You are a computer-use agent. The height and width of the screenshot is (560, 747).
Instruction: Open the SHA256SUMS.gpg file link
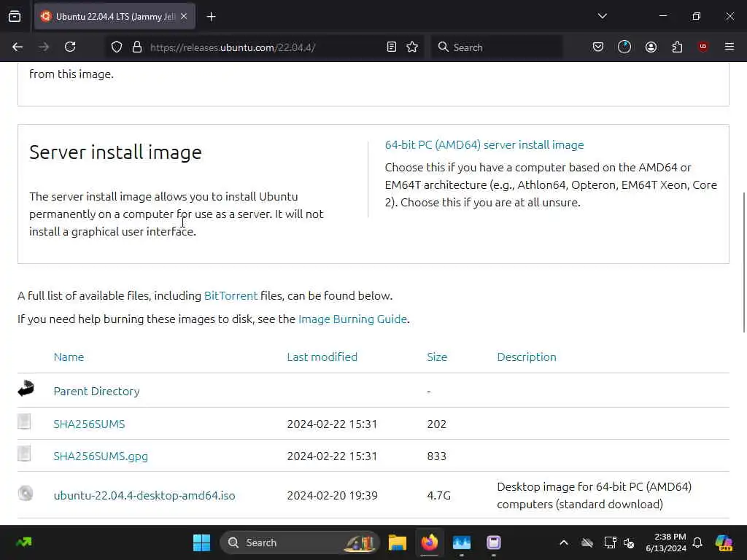101,456
